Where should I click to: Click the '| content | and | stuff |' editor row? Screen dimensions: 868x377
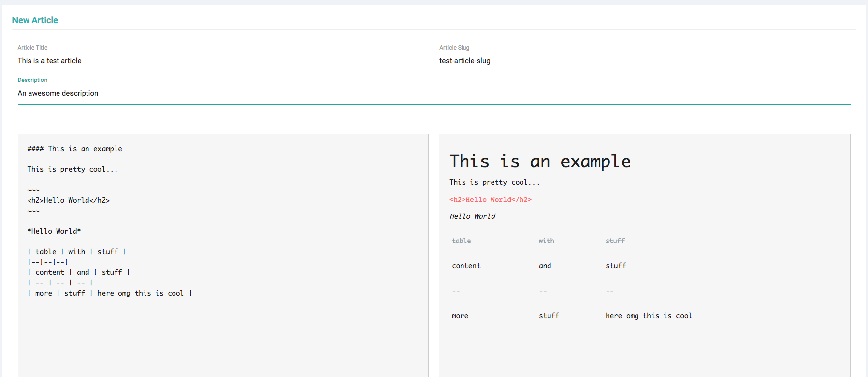point(79,272)
